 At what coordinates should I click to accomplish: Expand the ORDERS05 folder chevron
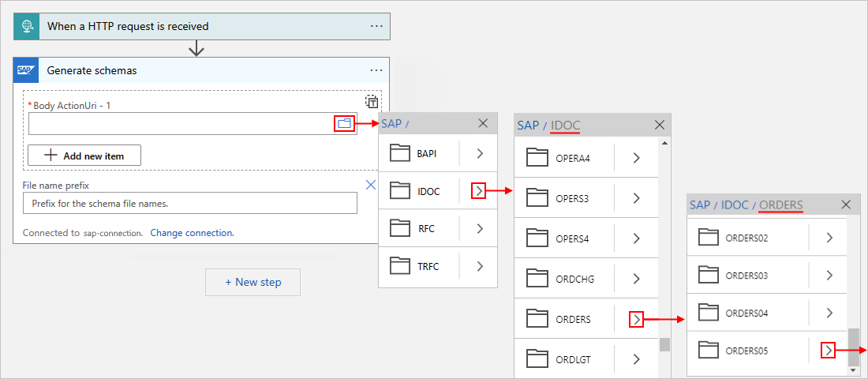pyautogui.click(x=828, y=351)
